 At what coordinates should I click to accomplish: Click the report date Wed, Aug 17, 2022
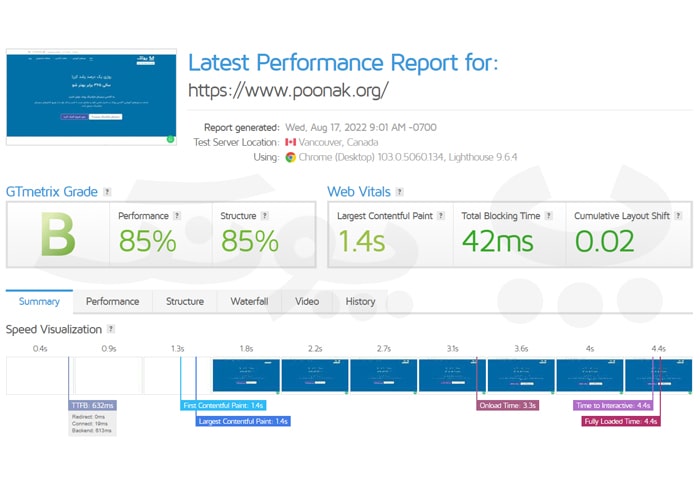tap(361, 127)
